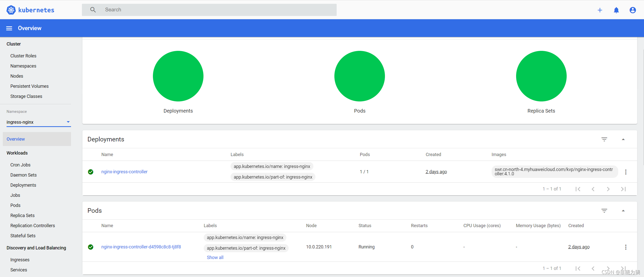The image size is (644, 277).
Task: Open Jobs in sidebar
Action: pos(15,195)
